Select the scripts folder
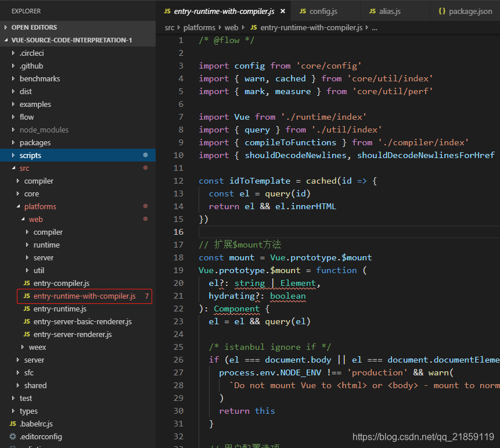This screenshot has width=500, height=448. pyautogui.click(x=78, y=155)
